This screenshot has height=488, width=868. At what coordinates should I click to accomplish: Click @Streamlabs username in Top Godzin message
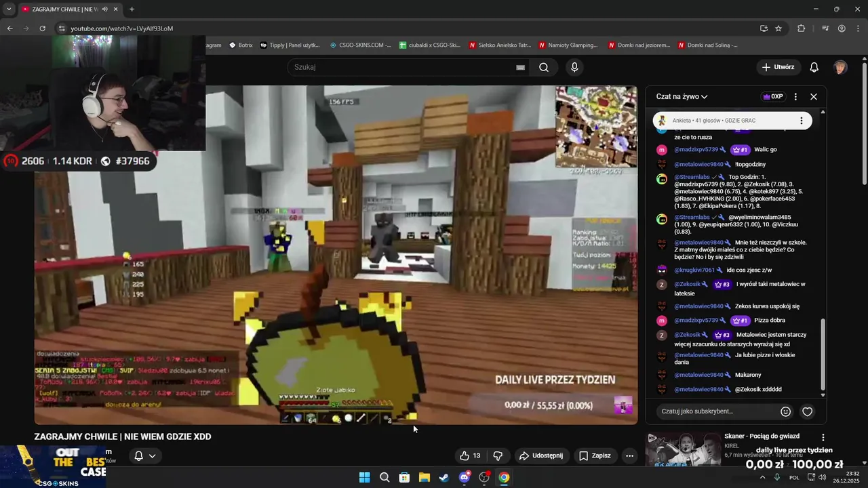coord(692,177)
